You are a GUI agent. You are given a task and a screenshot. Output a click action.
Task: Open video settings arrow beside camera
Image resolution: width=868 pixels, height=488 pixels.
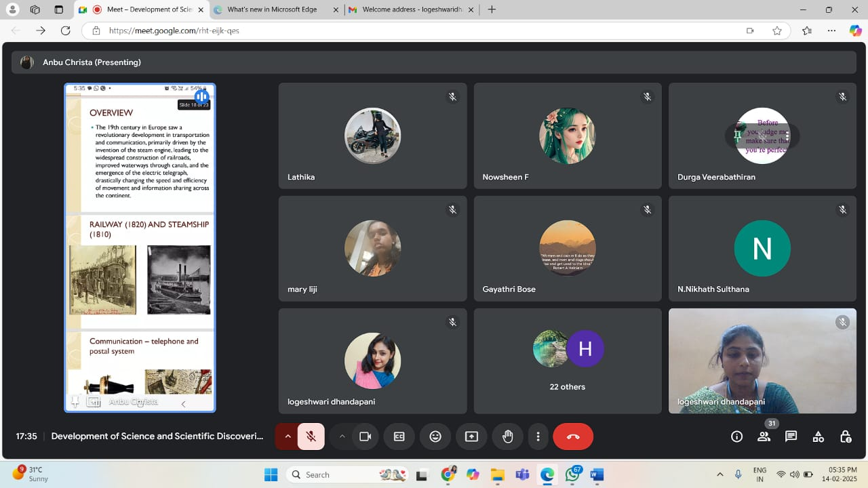coord(342,436)
